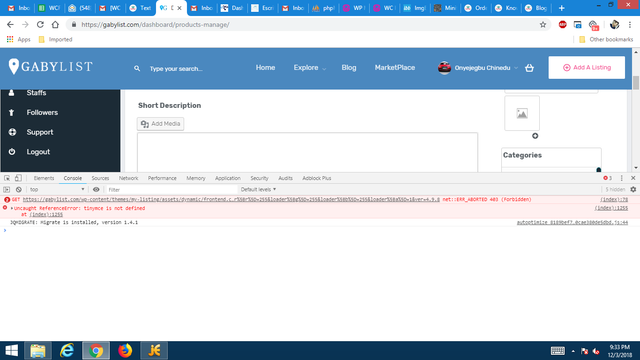This screenshot has width=640, height=360.
Task: Click the browser forward arrow
Action: click(x=25, y=24)
